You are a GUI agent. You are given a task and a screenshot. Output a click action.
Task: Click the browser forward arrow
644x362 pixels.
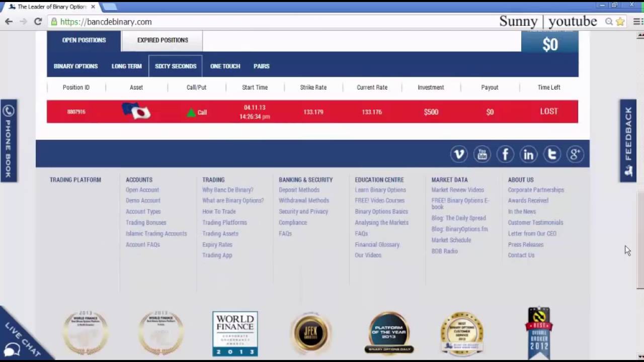click(23, 22)
